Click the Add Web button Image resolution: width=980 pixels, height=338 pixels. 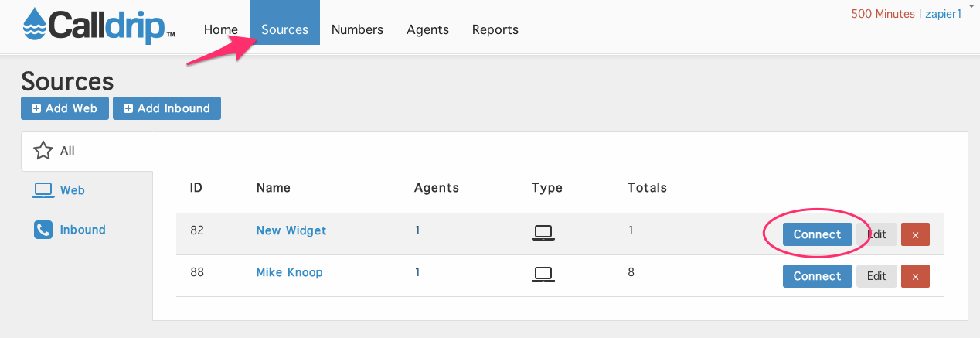[65, 108]
